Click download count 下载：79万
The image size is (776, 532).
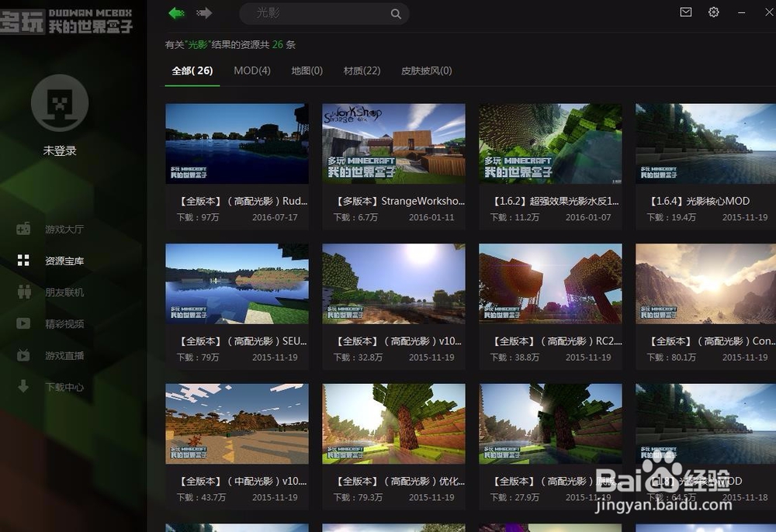point(198,357)
